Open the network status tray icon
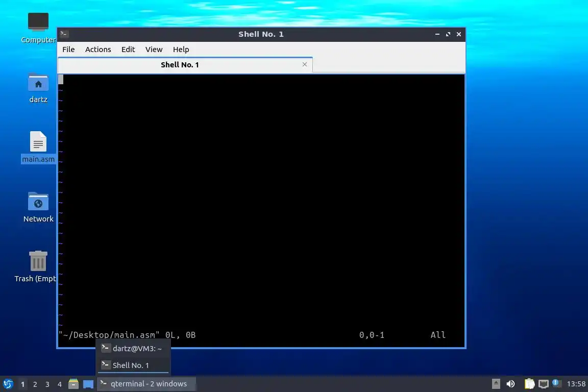This screenshot has width=588, height=392. [x=544, y=384]
